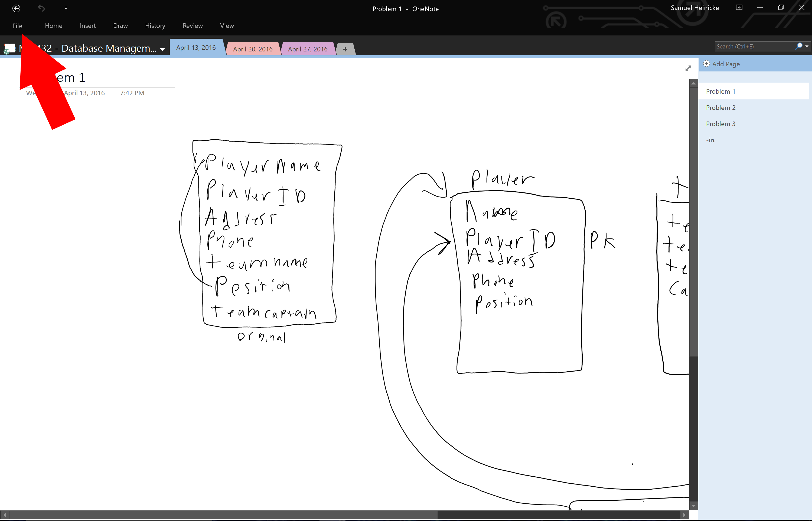Click Ribbon Display Options icon

click(x=739, y=8)
